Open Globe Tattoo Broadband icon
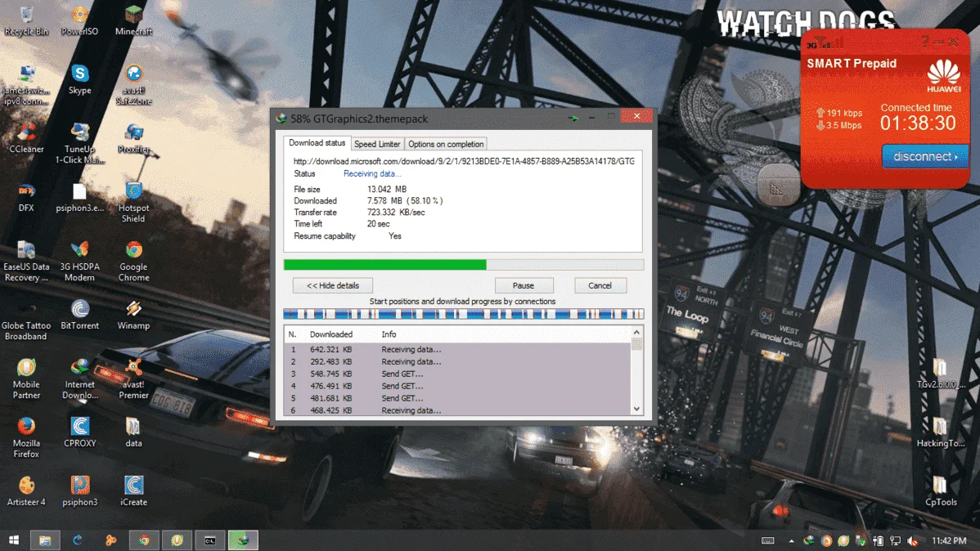Image resolution: width=980 pixels, height=551 pixels. (26, 319)
